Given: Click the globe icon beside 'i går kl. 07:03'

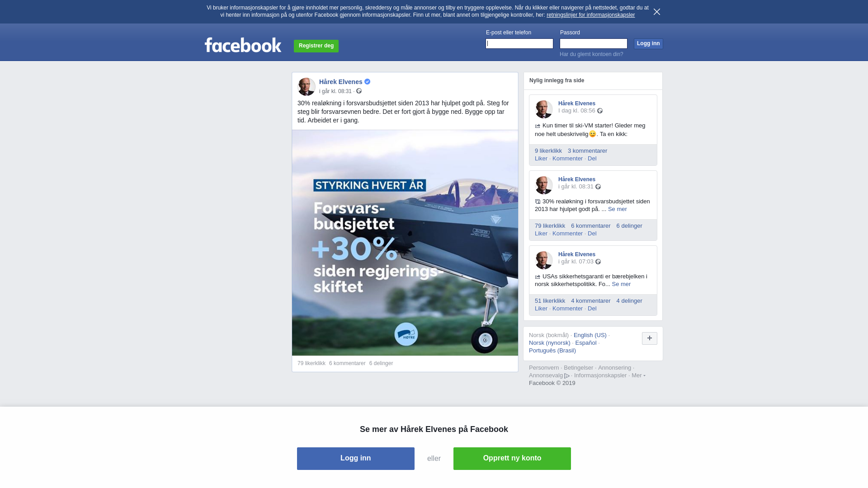Looking at the screenshot, I should (x=598, y=262).
